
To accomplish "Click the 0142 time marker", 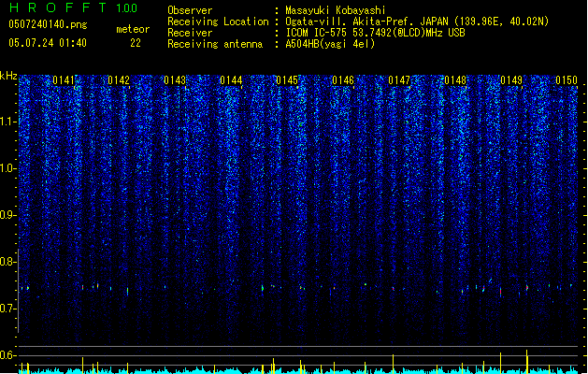I will (119, 80).
